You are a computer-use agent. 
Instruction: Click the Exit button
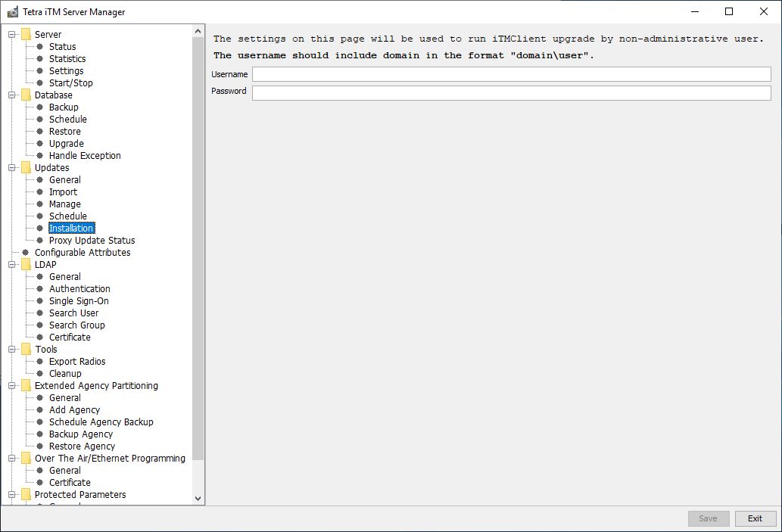pos(755,518)
